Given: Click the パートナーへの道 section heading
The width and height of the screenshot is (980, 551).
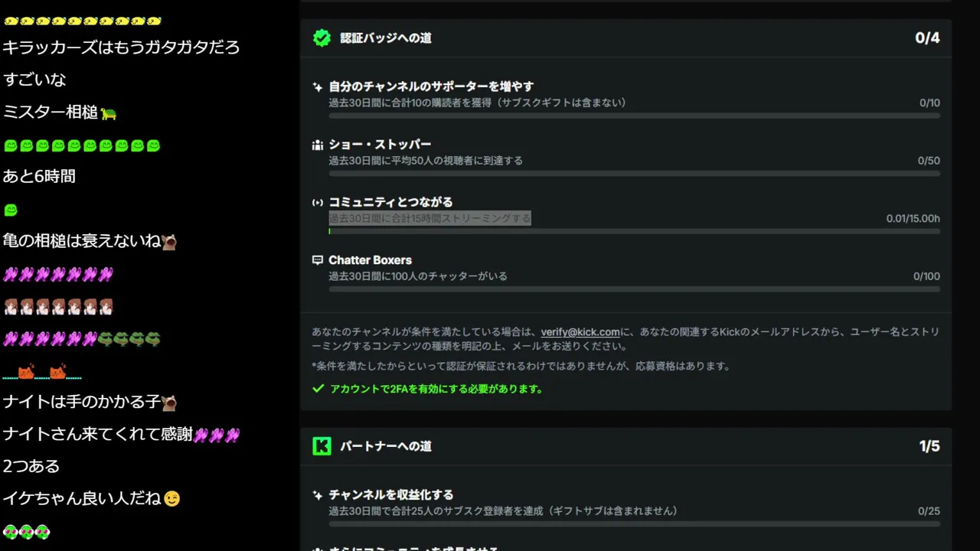Looking at the screenshot, I should pyautogui.click(x=386, y=446).
